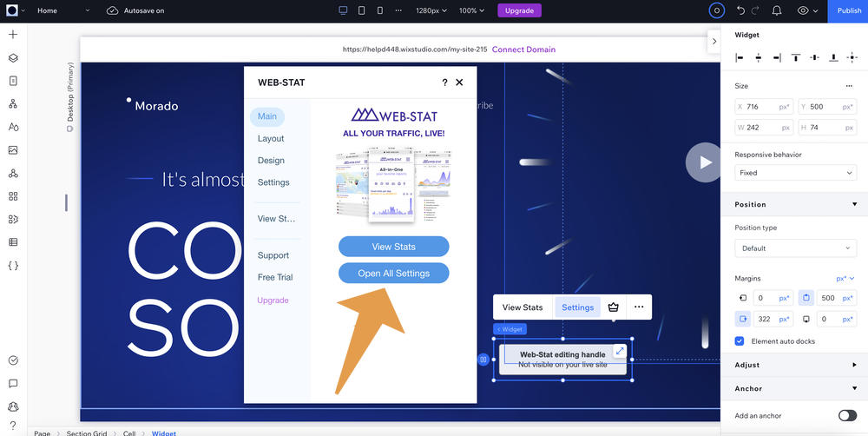This screenshot has width=868, height=436.
Task: Click the Publish button
Action: tap(848, 10)
